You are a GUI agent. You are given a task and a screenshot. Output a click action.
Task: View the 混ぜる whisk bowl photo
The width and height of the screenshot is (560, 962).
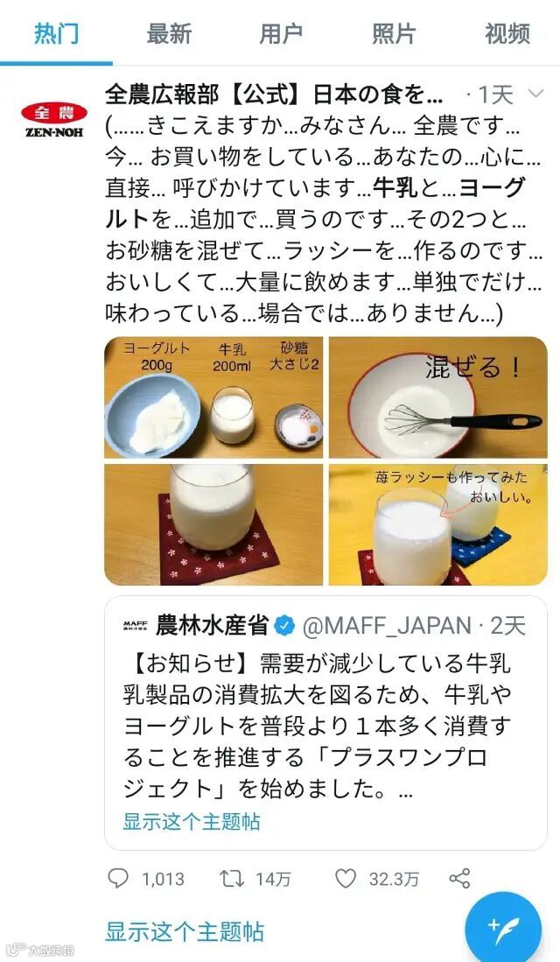[438, 397]
